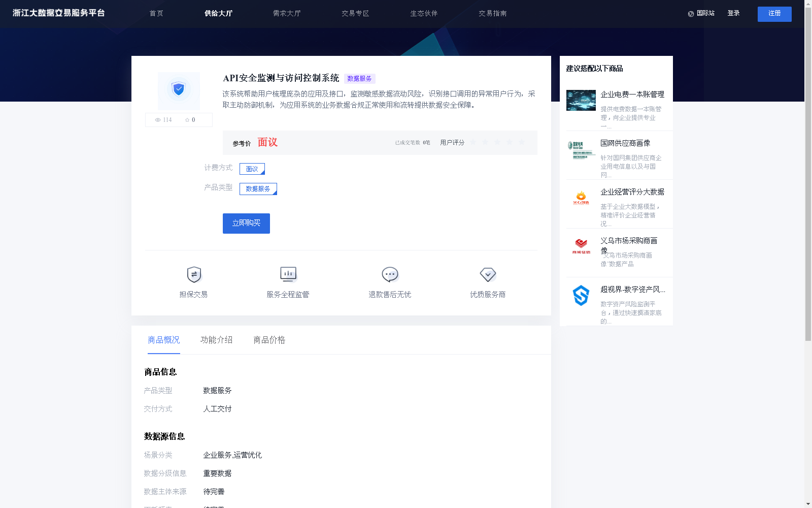Image resolution: width=812 pixels, height=508 pixels.
Task: Favorite the product with star icon
Action: (187, 120)
